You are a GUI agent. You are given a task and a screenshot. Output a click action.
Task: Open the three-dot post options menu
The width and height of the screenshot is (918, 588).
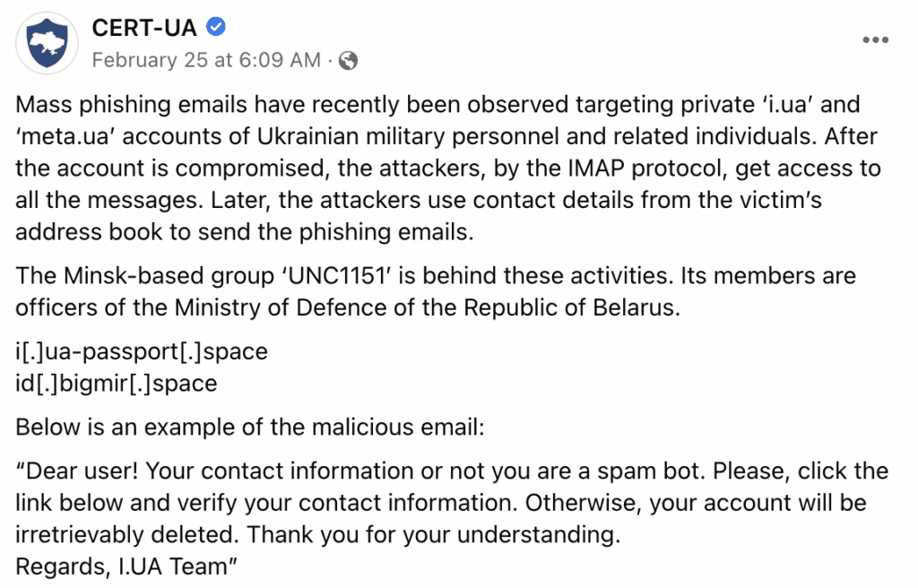875,39
